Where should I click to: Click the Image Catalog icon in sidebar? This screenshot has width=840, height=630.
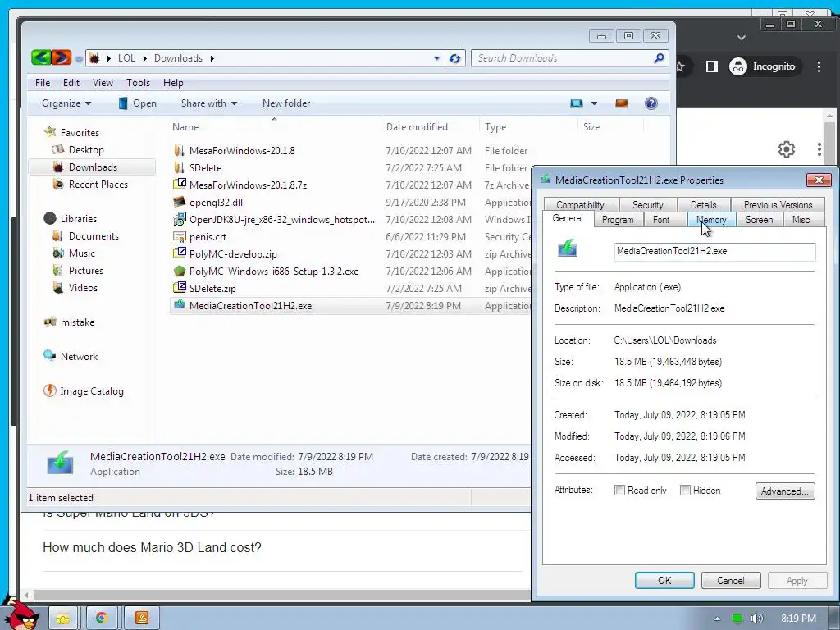pyautogui.click(x=50, y=390)
